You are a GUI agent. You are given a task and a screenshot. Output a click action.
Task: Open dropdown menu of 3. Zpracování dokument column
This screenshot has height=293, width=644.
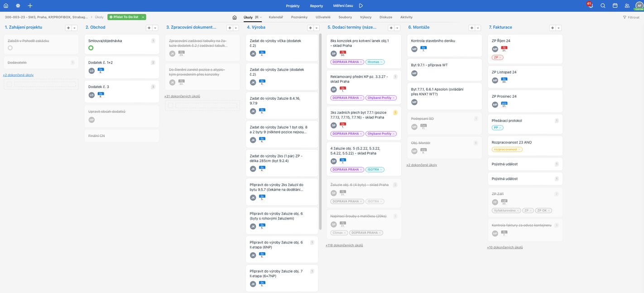point(236,28)
